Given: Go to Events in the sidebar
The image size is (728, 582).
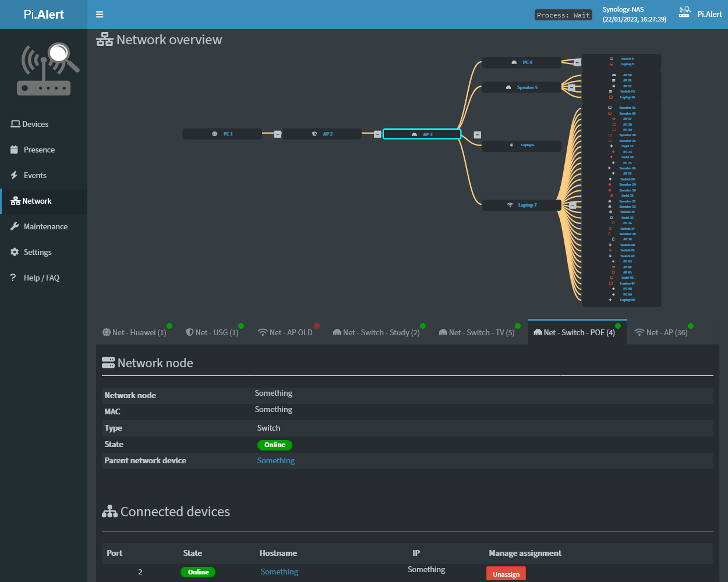Looking at the screenshot, I should [35, 175].
